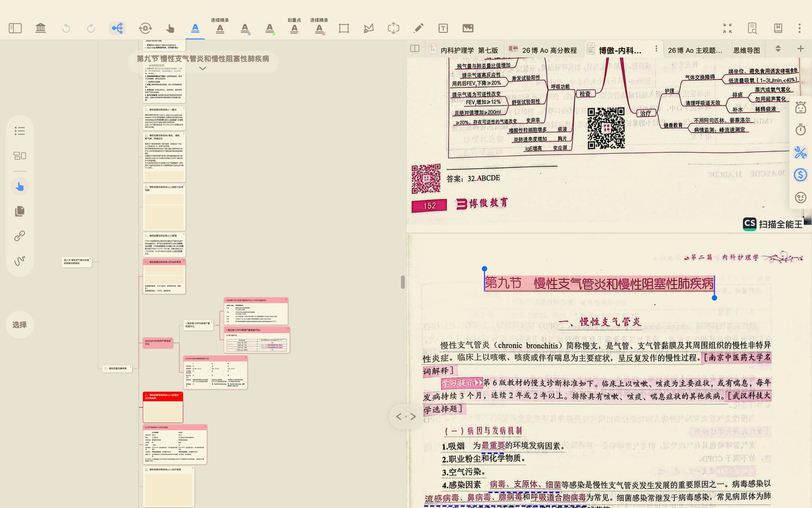Screen dimensions: 812x508
Task: Click the bear face icon in right toolbar
Action: coord(800,108)
